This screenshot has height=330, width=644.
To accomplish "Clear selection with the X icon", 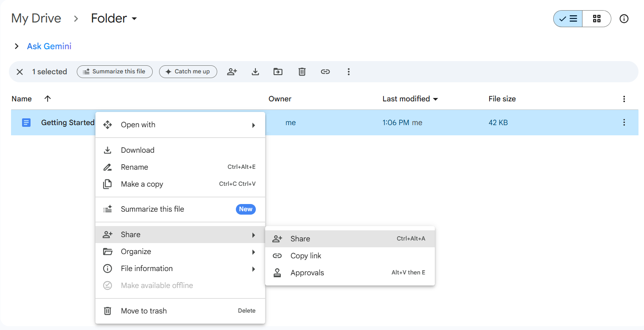I will (20, 72).
